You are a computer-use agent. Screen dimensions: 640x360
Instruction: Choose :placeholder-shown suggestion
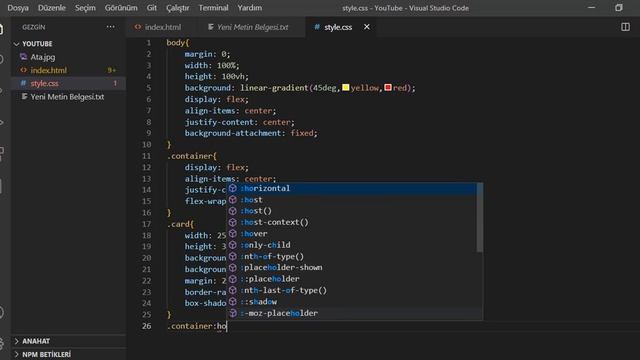[x=352, y=267]
